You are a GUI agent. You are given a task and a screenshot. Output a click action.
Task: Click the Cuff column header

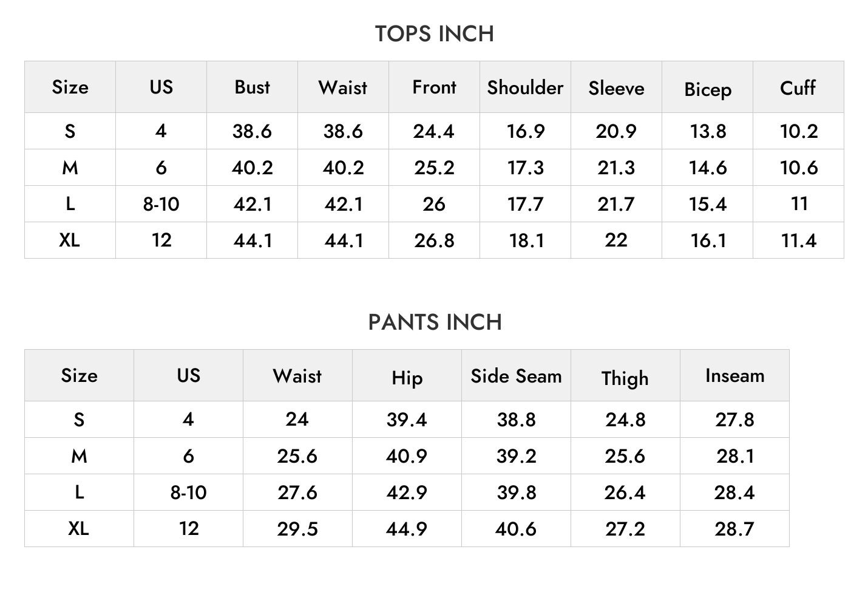[x=798, y=87]
